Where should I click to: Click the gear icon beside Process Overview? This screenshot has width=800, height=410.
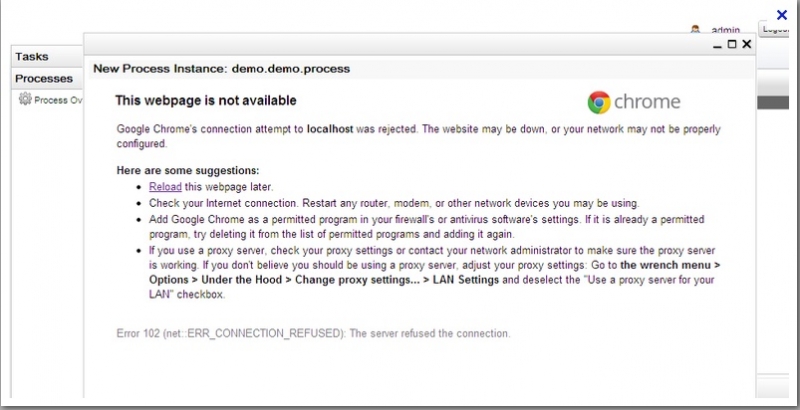point(26,100)
